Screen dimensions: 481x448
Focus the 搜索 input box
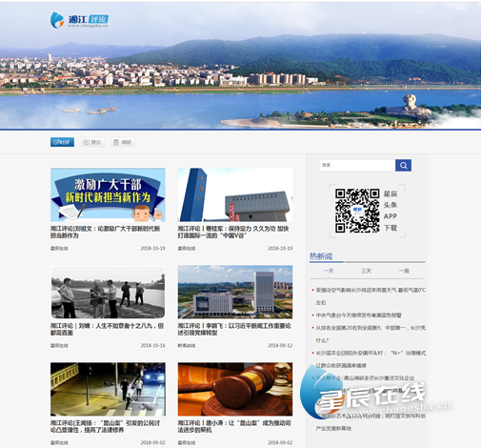357,165
